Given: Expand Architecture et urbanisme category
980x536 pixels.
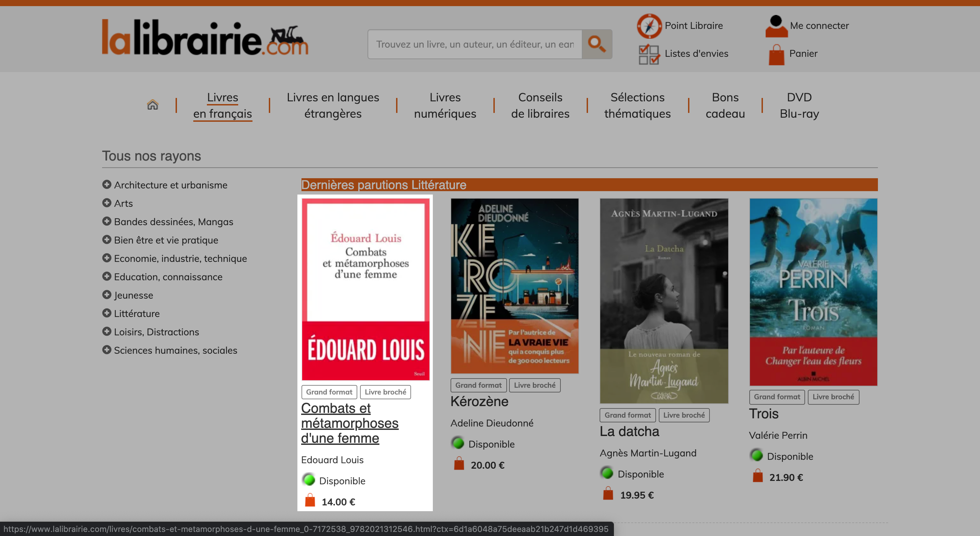Looking at the screenshot, I should point(107,184).
